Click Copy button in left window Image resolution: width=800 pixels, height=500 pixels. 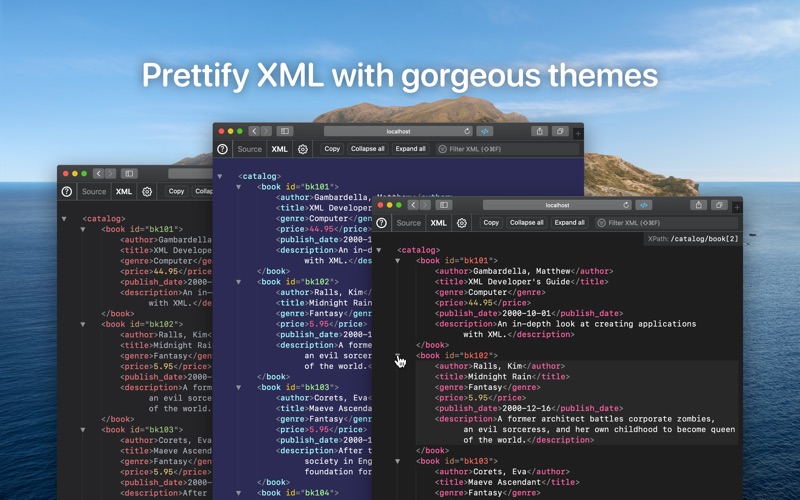[x=176, y=191]
